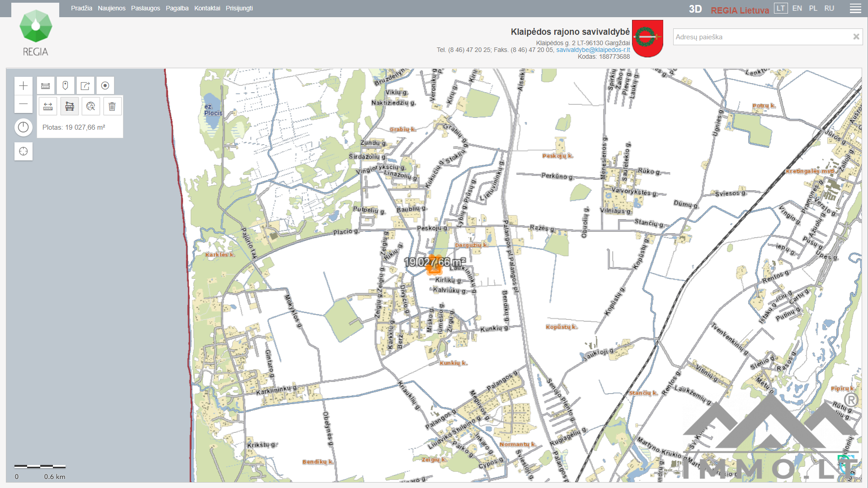Reset map rotation compass button

pyautogui.click(x=24, y=127)
